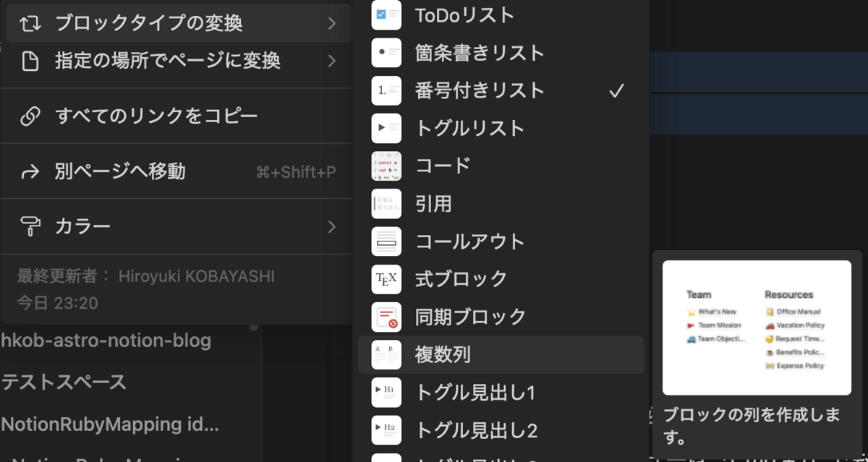Screen dimensions: 868x462
Task: Expand the 指定の場所でページに変換 submenu chevron
Action: click(x=331, y=61)
